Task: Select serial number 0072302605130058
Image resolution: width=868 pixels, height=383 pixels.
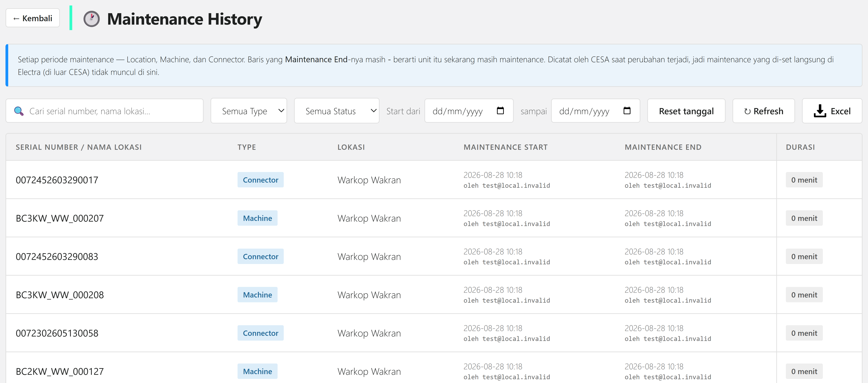Action: (57, 333)
